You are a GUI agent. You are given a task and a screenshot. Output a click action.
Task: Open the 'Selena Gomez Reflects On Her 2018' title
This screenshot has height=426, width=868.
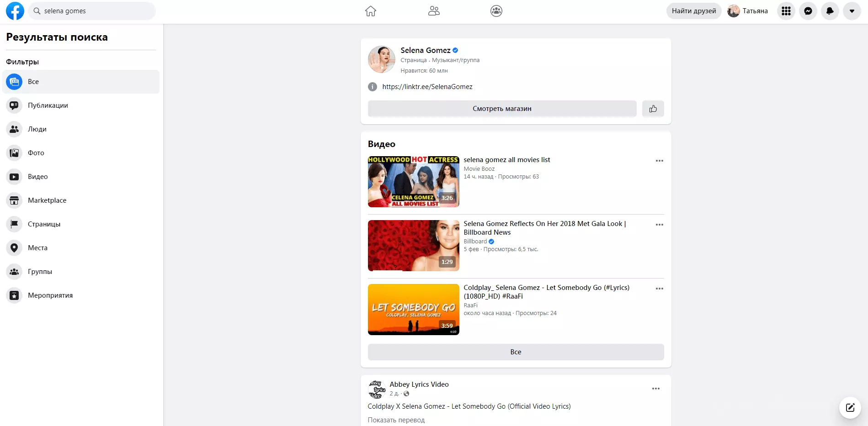(x=545, y=228)
